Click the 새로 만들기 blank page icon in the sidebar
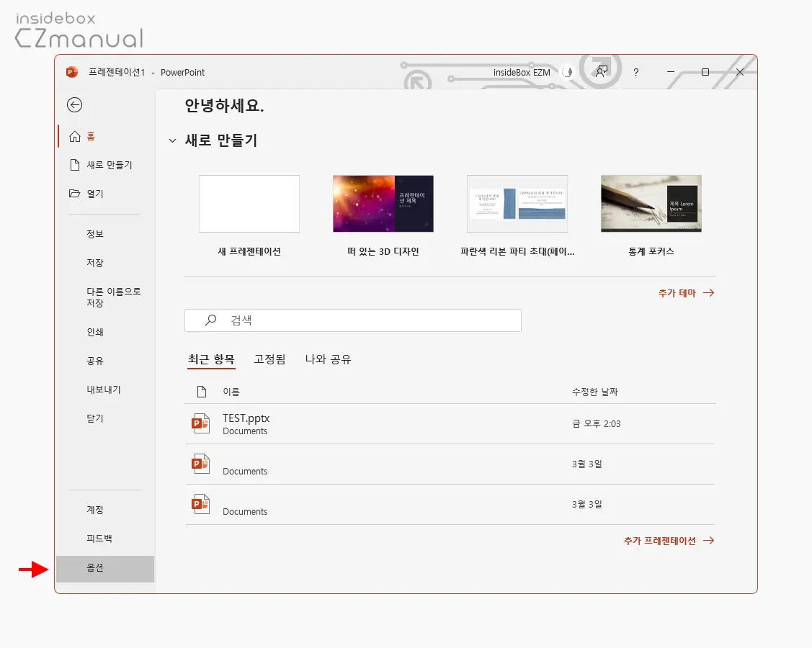Screen dimensions: 812x648 [x=75, y=165]
